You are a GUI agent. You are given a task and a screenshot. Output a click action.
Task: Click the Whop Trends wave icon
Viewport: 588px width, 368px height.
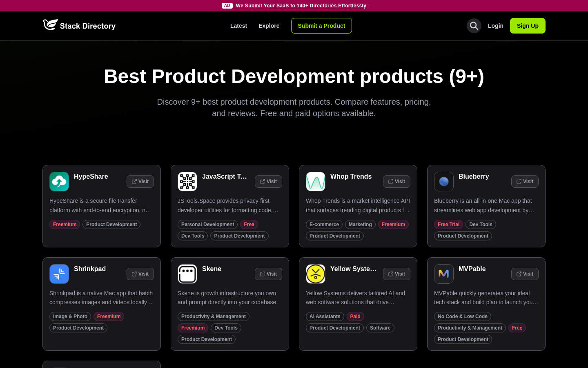click(316, 182)
